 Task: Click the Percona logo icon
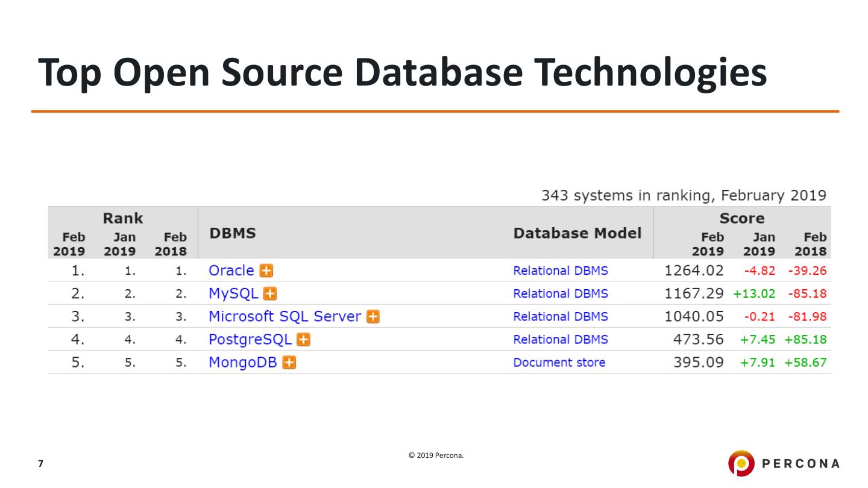point(740,463)
